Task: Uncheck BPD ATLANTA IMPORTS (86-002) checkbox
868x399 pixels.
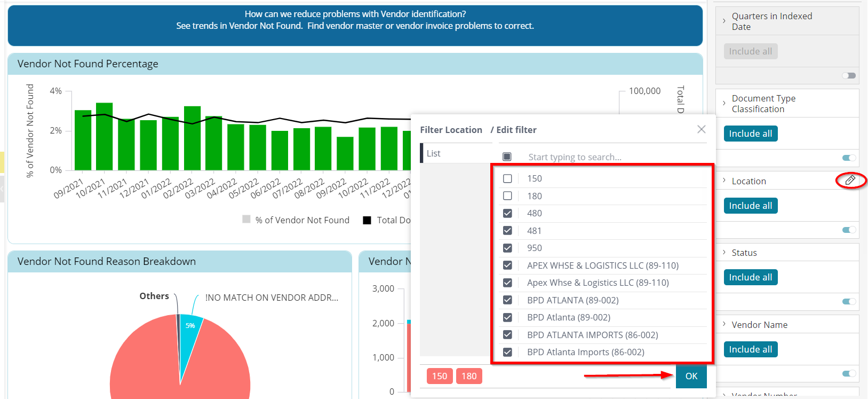Action: pos(507,335)
